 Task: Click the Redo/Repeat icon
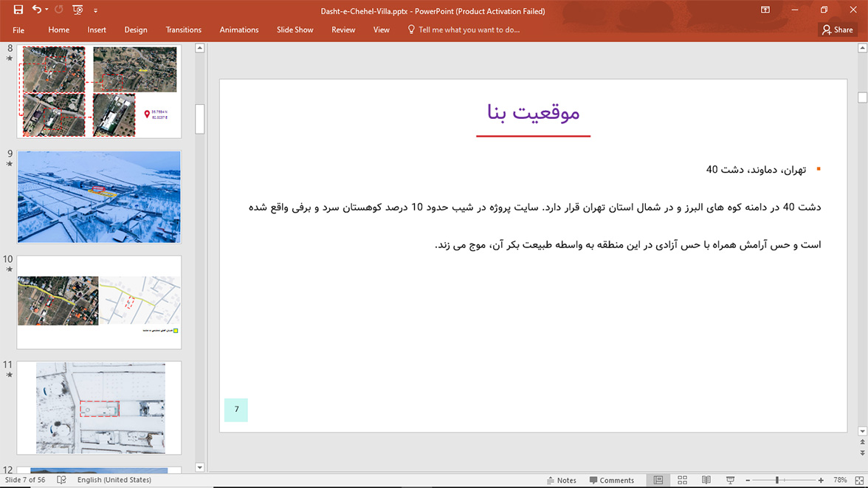point(59,10)
